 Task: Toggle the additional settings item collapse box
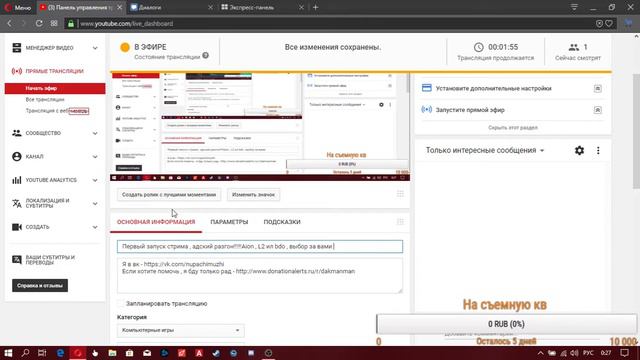[x=598, y=88]
